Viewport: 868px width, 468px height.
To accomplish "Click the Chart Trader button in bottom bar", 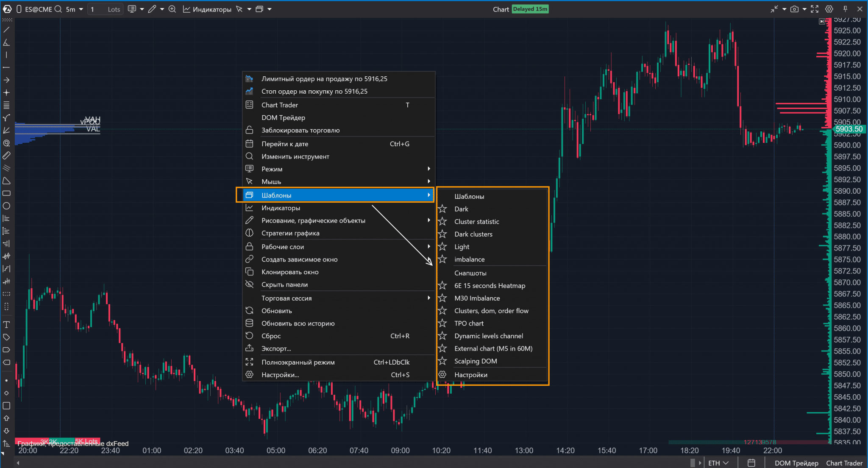I will point(844,463).
